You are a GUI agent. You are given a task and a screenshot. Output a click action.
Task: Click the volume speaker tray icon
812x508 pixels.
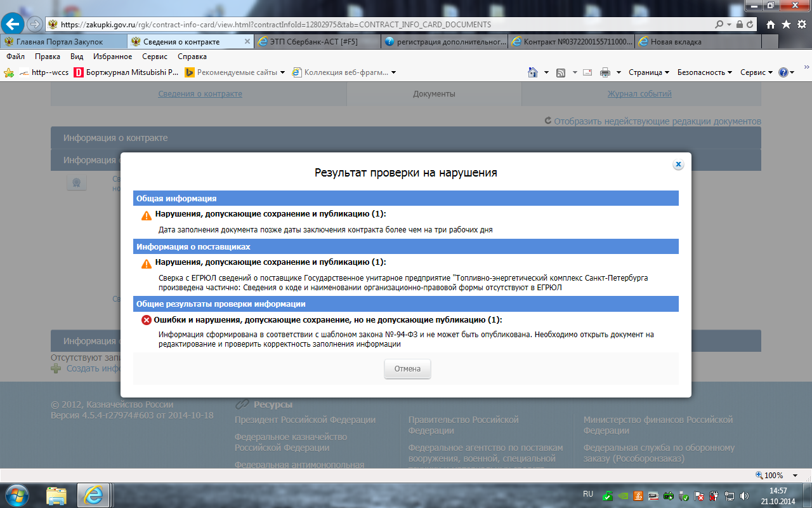tap(744, 495)
